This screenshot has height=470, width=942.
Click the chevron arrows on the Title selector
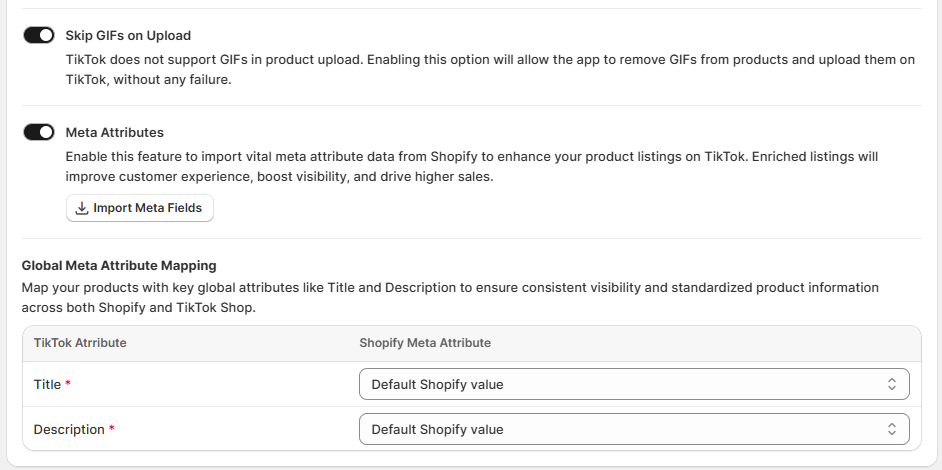[x=892, y=384]
